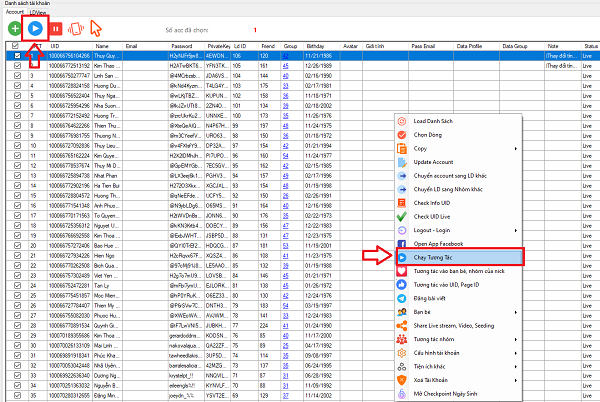Select the name cell Nhat Phan

[108, 176]
